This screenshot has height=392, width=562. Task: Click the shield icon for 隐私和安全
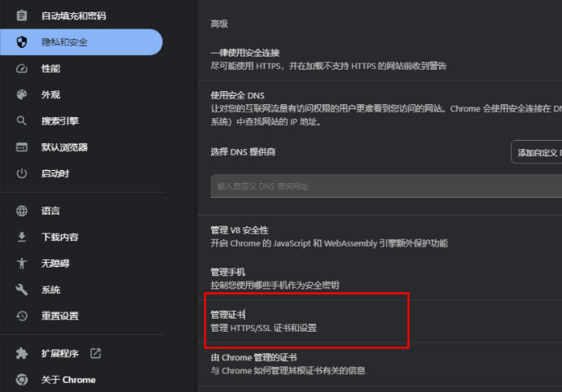[x=22, y=42]
